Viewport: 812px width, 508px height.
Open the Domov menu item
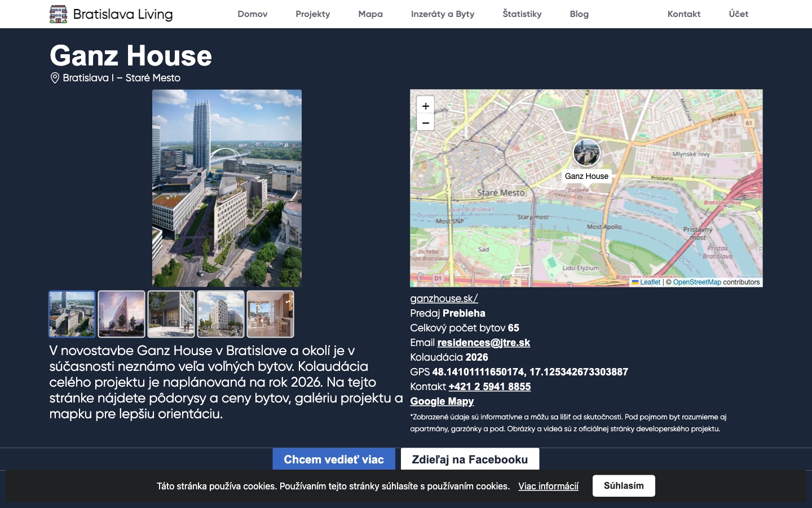[x=252, y=14]
